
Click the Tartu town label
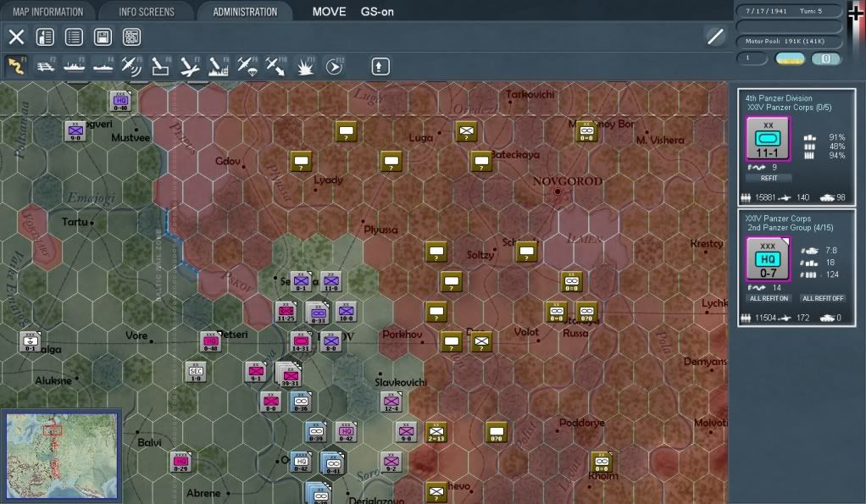[x=75, y=222]
